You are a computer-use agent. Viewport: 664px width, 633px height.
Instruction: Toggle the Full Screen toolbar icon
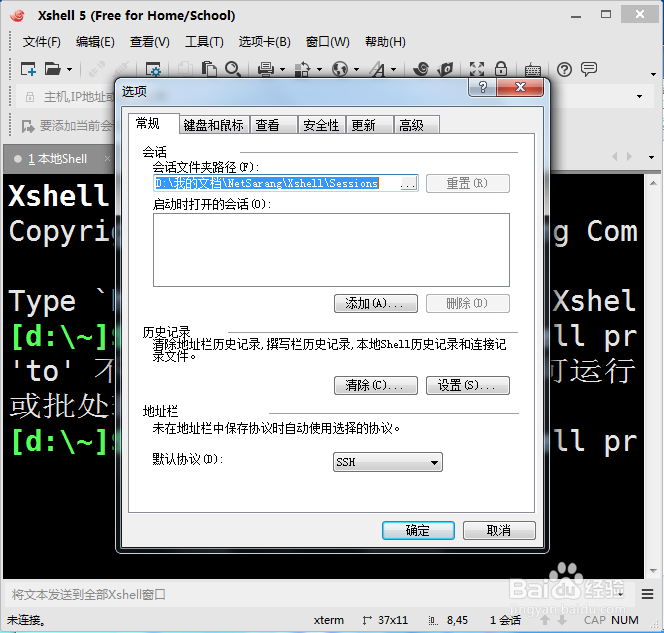[x=477, y=69]
